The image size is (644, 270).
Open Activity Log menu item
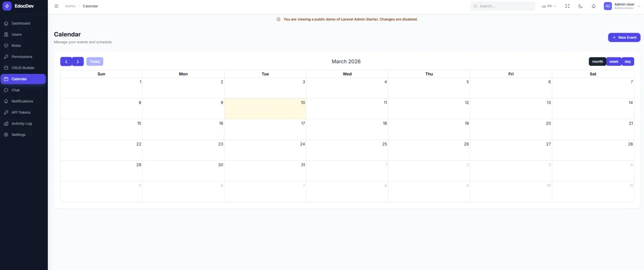pyautogui.click(x=24, y=124)
